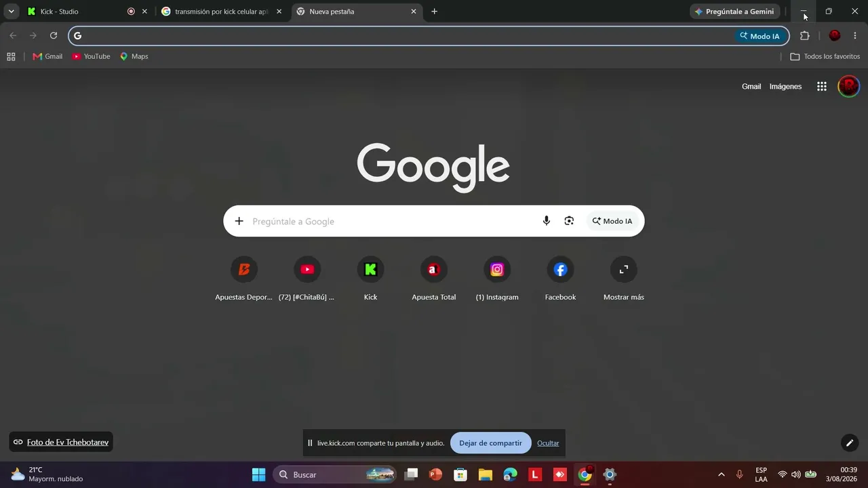
Task: Go back with the browser back arrow
Action: point(13,36)
